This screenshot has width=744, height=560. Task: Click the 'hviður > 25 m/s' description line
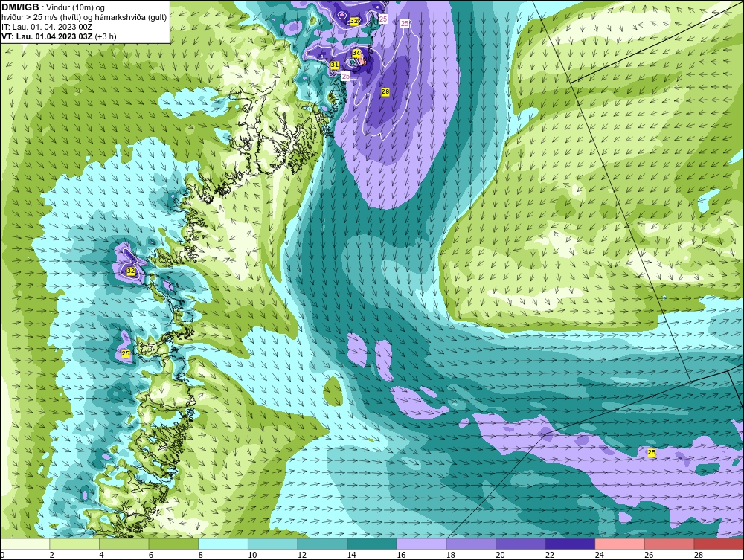coord(84,17)
